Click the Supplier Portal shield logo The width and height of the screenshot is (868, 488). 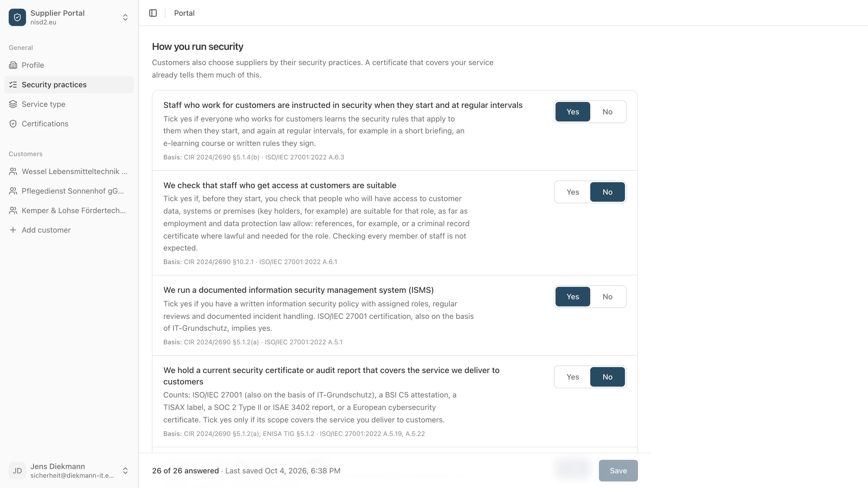tap(17, 17)
